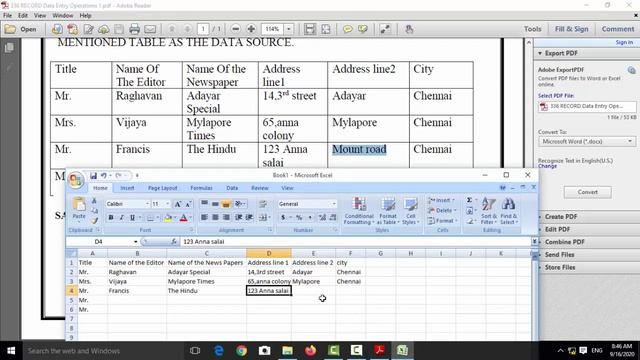Click the highlight text icon in Adobe Reader
640x360 pixels.
(362, 29)
